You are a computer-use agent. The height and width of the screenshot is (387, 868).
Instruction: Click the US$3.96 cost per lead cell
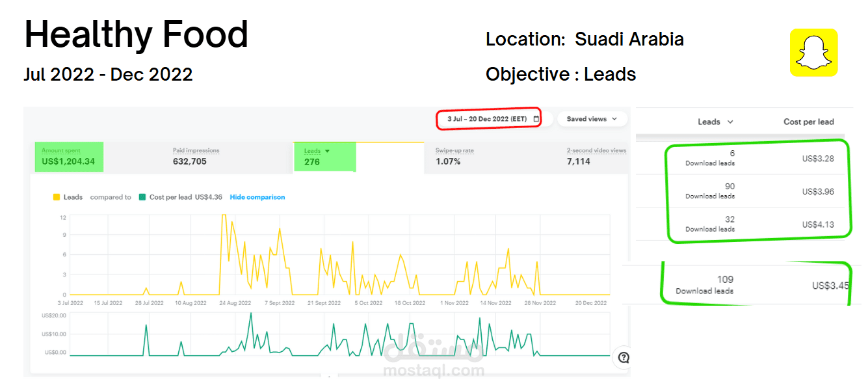(818, 192)
